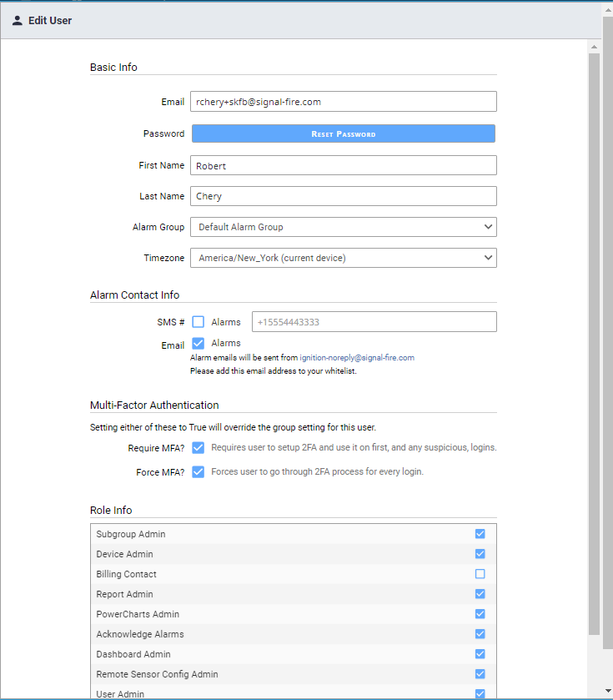This screenshot has height=700, width=613.
Task: Click the Basic Info heading
Action: pos(113,68)
